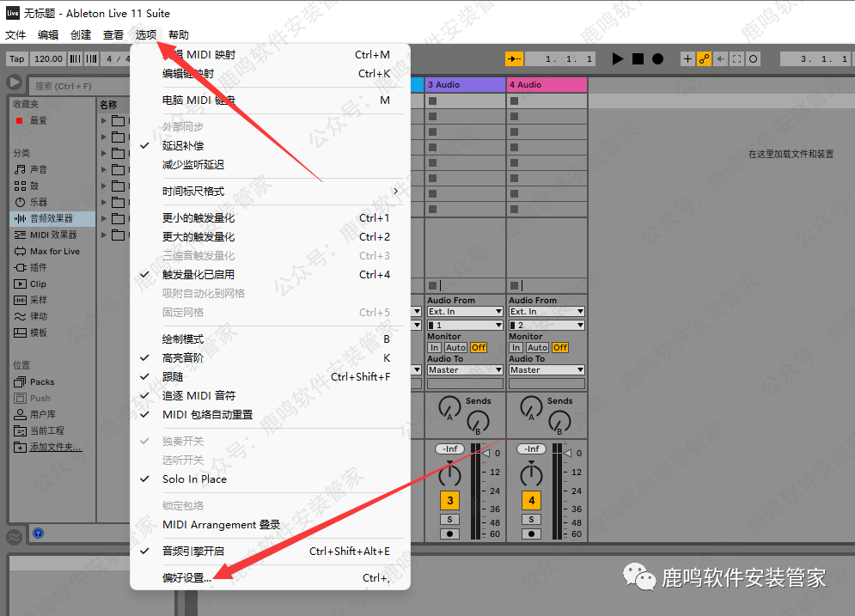Screen dimensions: 855x616
Task: Click the 120.00 tempo field
Action: pos(48,59)
